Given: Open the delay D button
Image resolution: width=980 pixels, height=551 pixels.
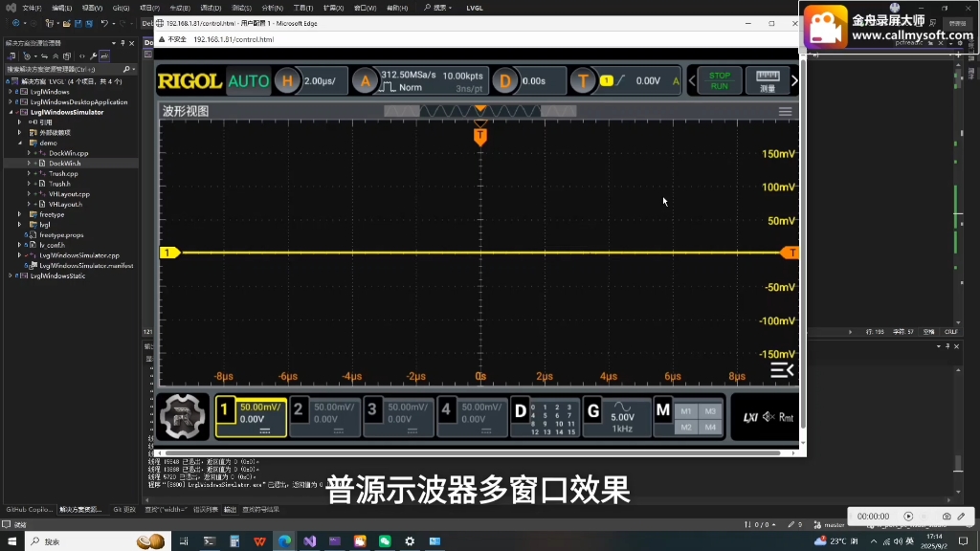Looking at the screenshot, I should click(x=505, y=81).
